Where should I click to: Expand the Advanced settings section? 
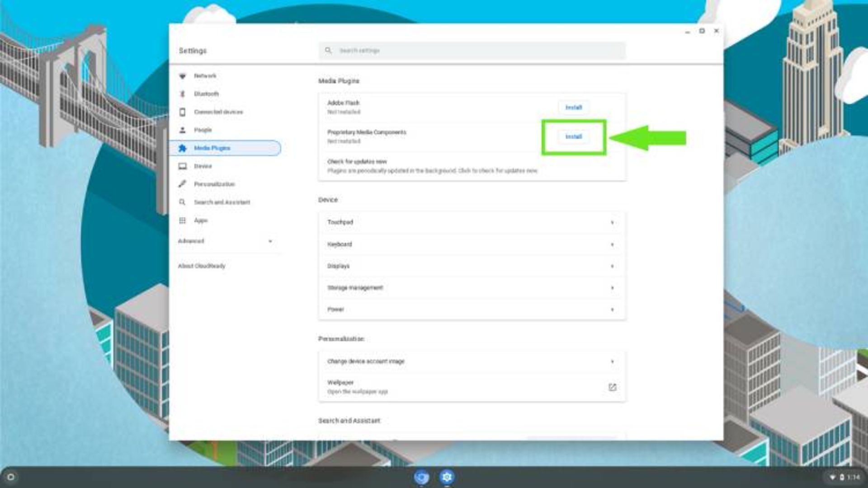pyautogui.click(x=225, y=241)
